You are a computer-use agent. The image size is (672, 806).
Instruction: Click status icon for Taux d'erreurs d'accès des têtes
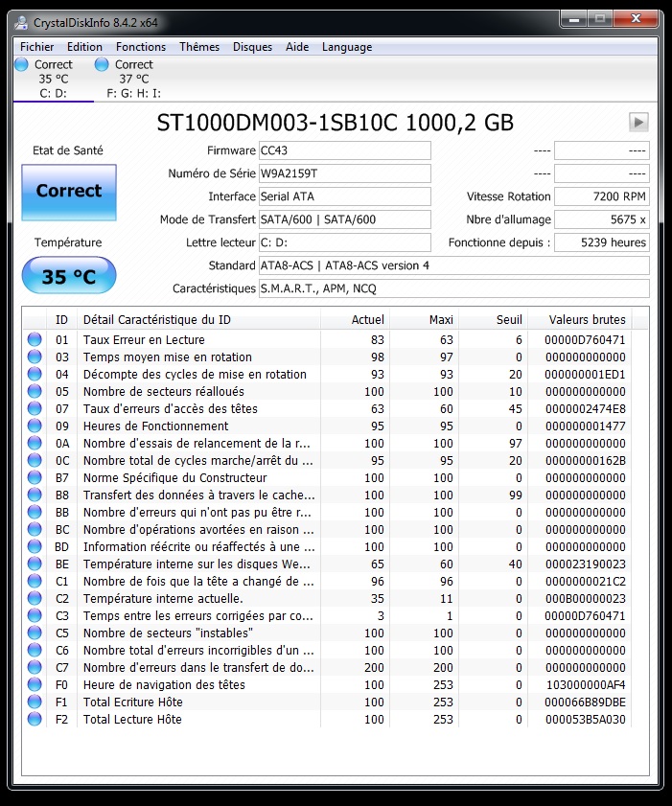click(35, 408)
